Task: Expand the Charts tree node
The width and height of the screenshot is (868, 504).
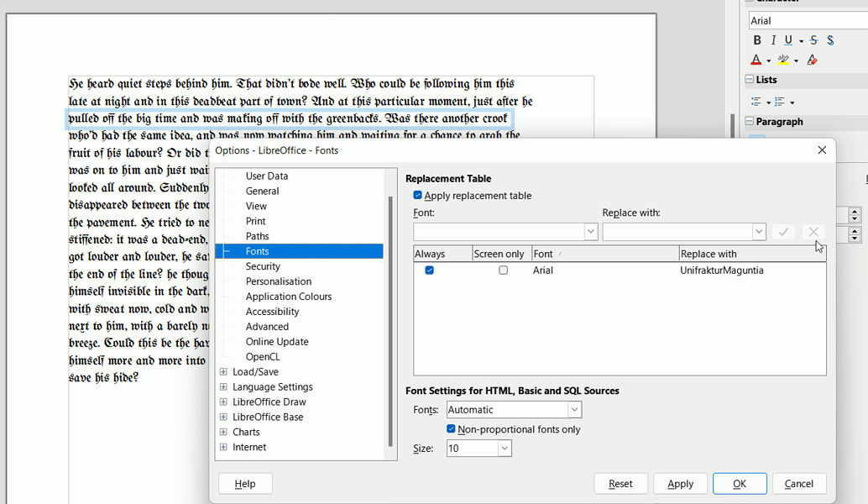Action: click(223, 432)
